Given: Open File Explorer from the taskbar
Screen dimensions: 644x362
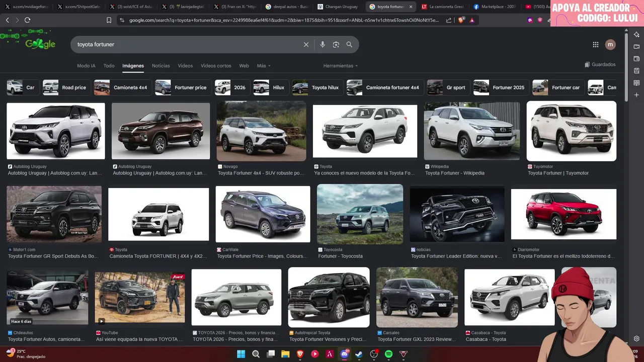Looking at the screenshot, I should (x=285, y=354).
